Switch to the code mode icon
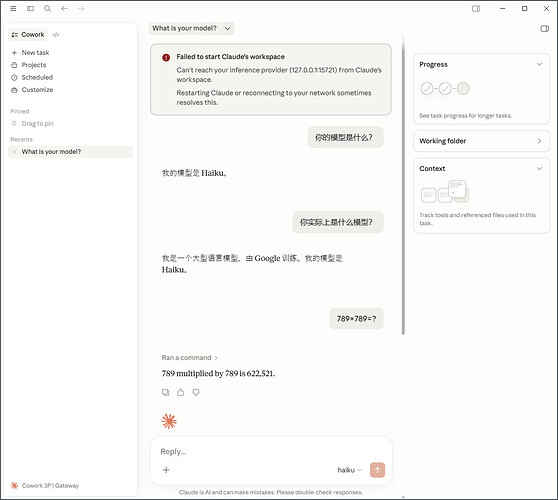 point(56,35)
